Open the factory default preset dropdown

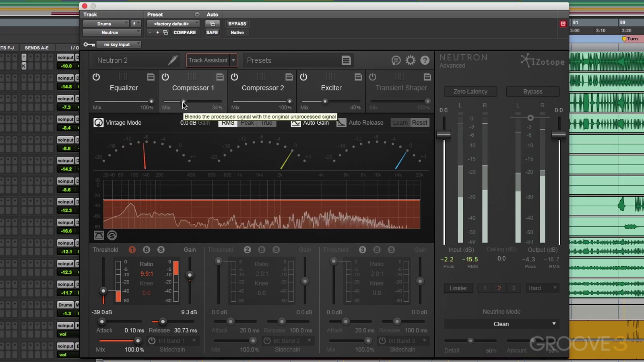[x=173, y=24]
